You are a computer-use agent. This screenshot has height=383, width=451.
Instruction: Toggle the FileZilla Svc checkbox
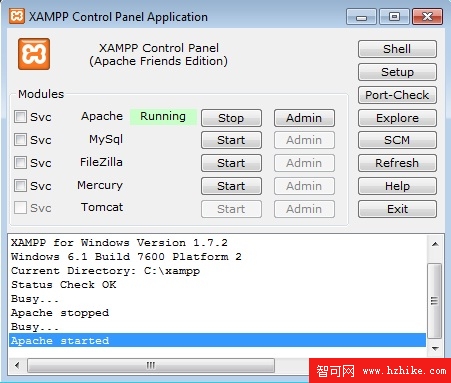[x=20, y=163]
